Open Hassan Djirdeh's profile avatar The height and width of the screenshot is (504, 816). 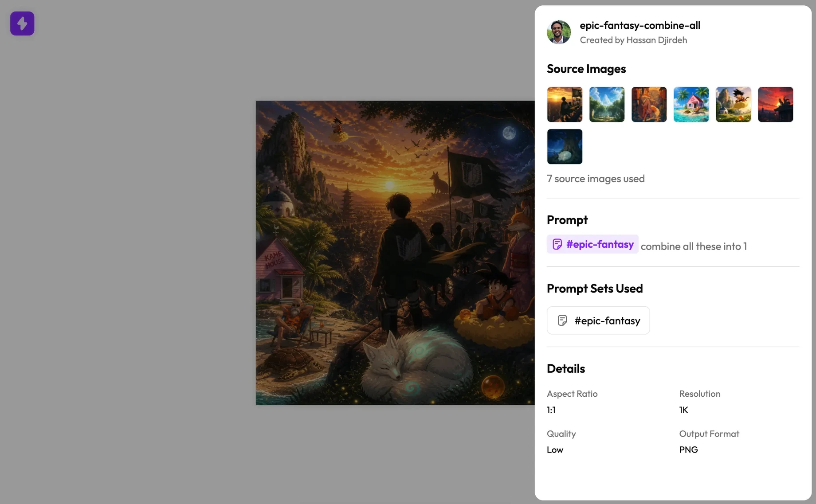tap(559, 32)
